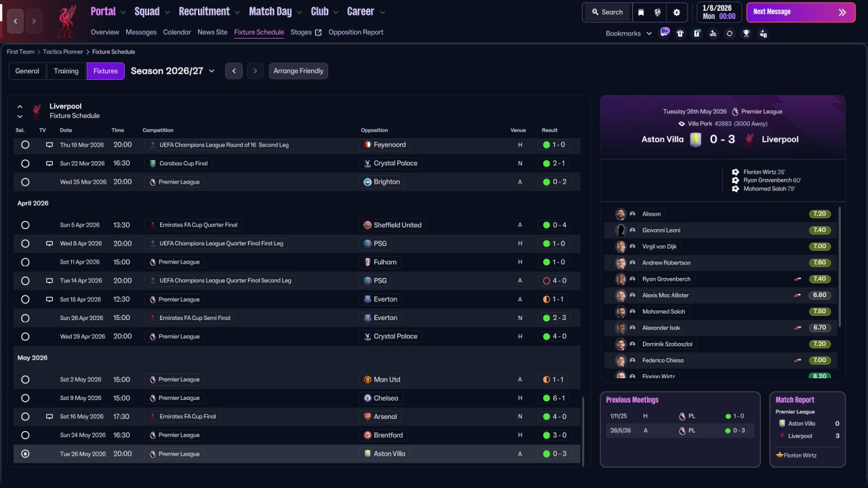Click the date and time display
This screenshot has height=488, width=868.
pos(718,12)
